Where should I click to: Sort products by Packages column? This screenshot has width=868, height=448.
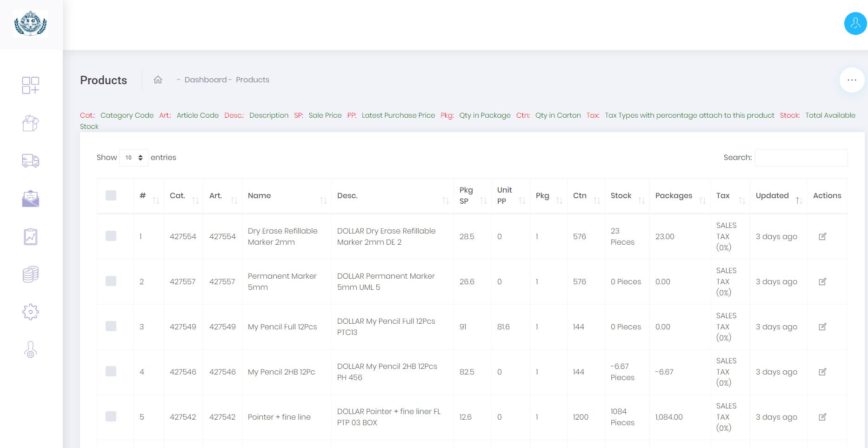coord(680,196)
